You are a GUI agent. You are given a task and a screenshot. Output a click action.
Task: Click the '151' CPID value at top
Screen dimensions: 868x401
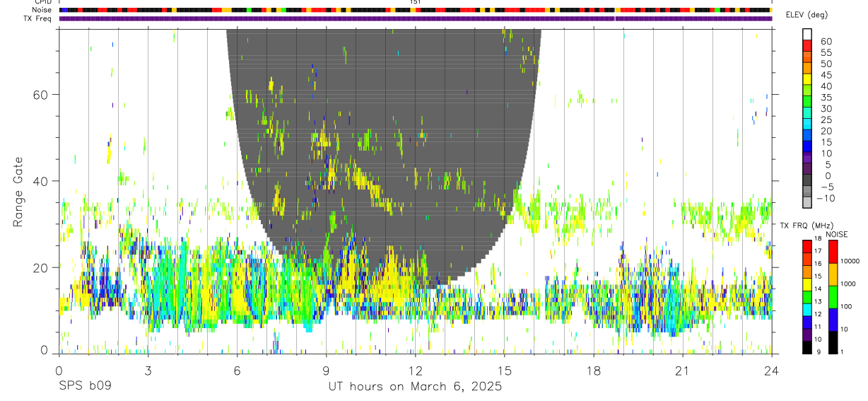(x=416, y=2)
